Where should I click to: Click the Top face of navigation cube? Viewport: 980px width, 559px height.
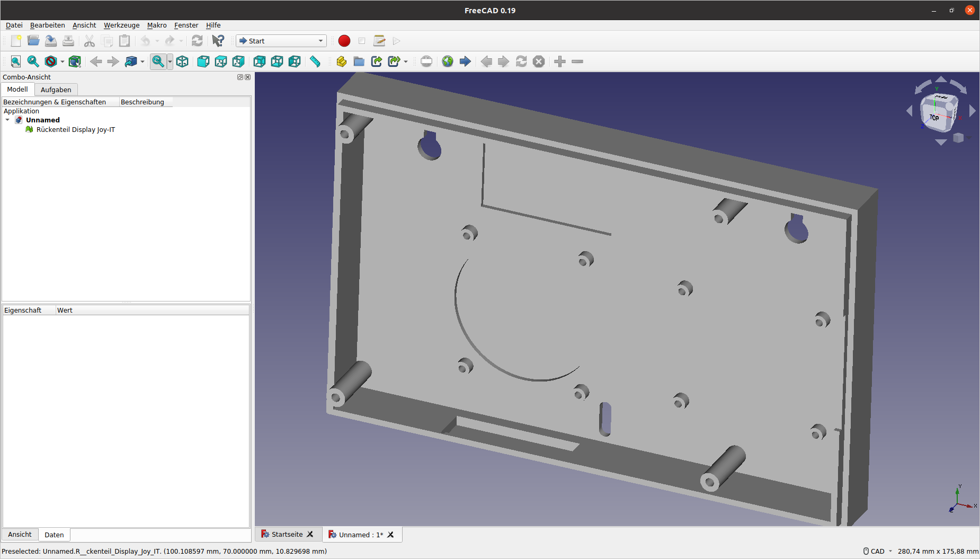point(935,117)
